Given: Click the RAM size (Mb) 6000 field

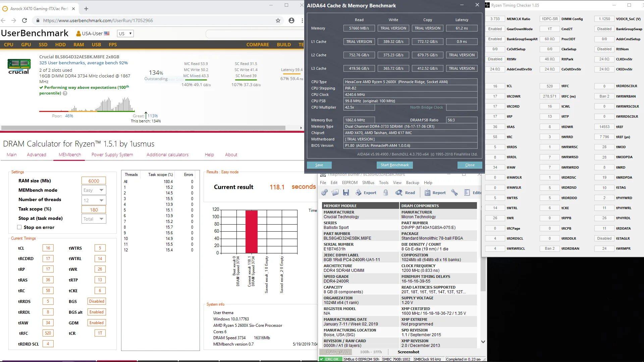Looking at the screenshot, I should point(94,181).
